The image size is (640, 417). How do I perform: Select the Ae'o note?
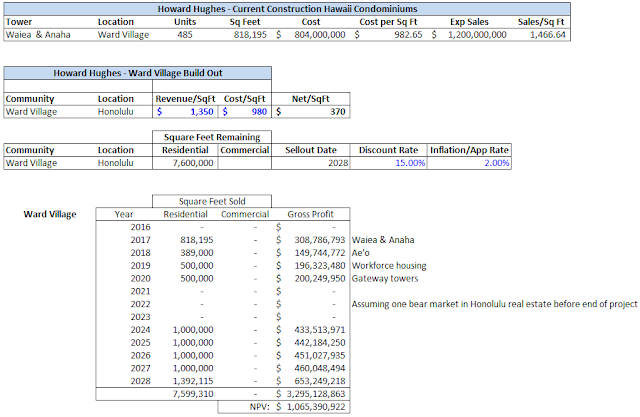(x=360, y=253)
